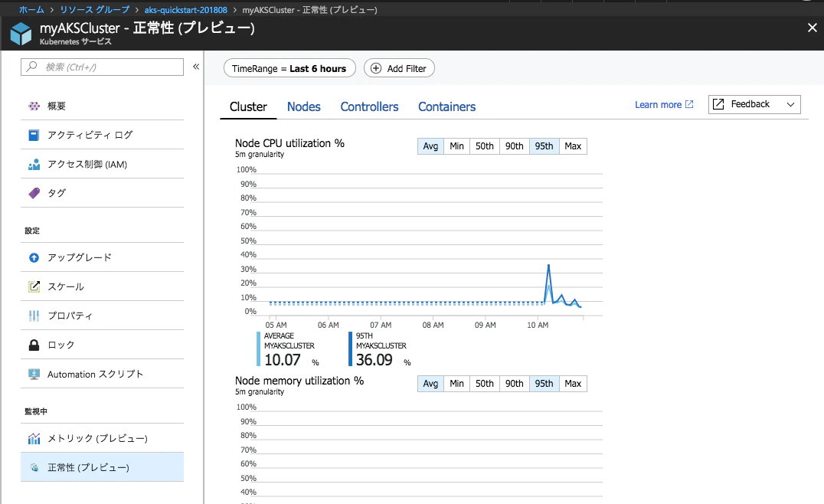Toggle 95th for Node memory utilization
Viewport: 824px width, 504px height.
click(x=544, y=384)
